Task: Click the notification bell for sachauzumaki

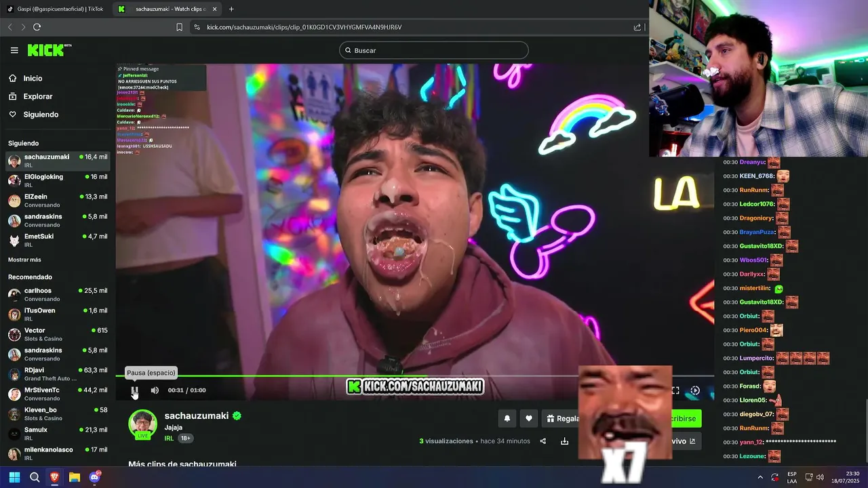Action: click(x=507, y=419)
